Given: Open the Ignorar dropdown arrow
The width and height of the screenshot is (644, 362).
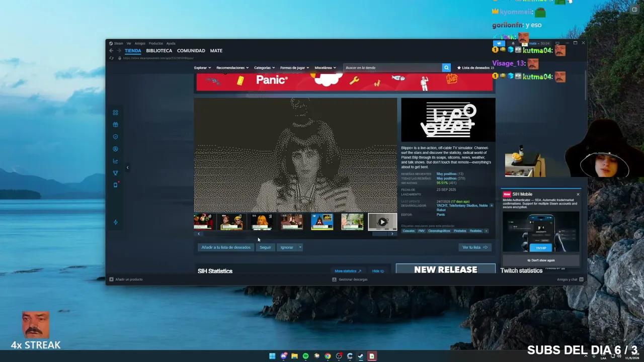Looking at the screenshot, I should pyautogui.click(x=300, y=247).
